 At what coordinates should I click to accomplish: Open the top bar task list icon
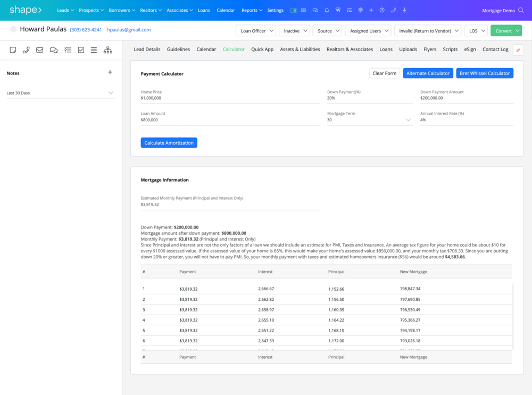349,10
